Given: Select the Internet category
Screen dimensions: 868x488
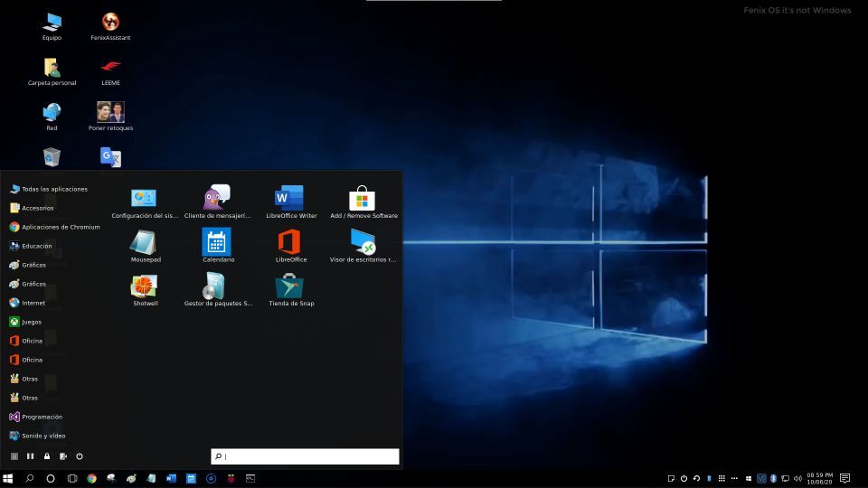Looking at the screenshot, I should click(27, 304).
